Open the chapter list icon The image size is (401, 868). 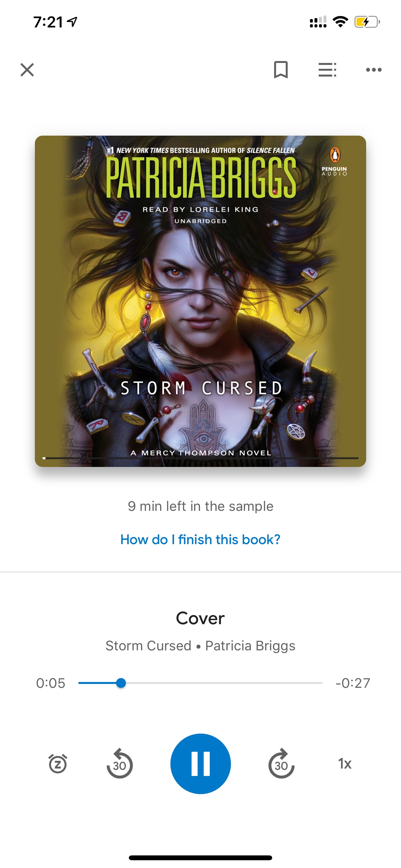pyautogui.click(x=327, y=70)
